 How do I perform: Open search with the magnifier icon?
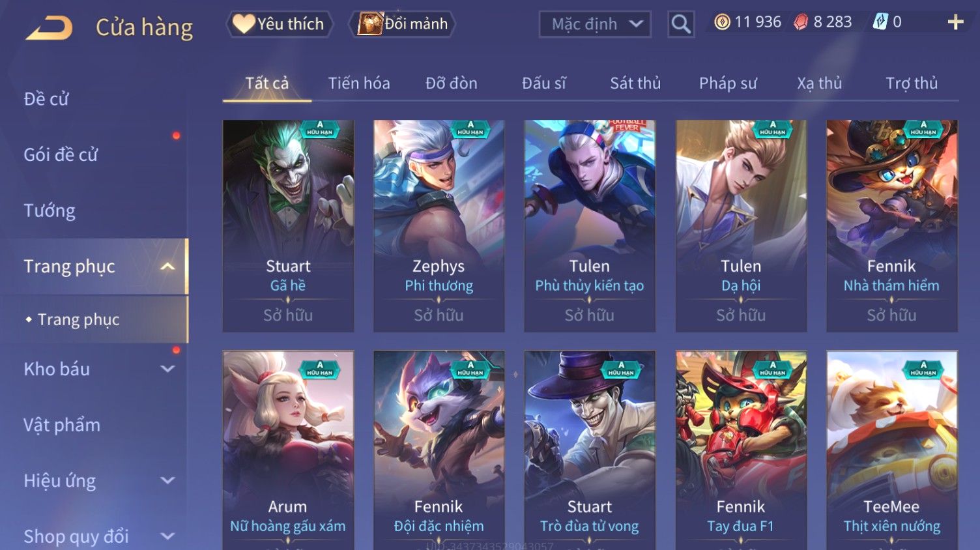tap(681, 24)
